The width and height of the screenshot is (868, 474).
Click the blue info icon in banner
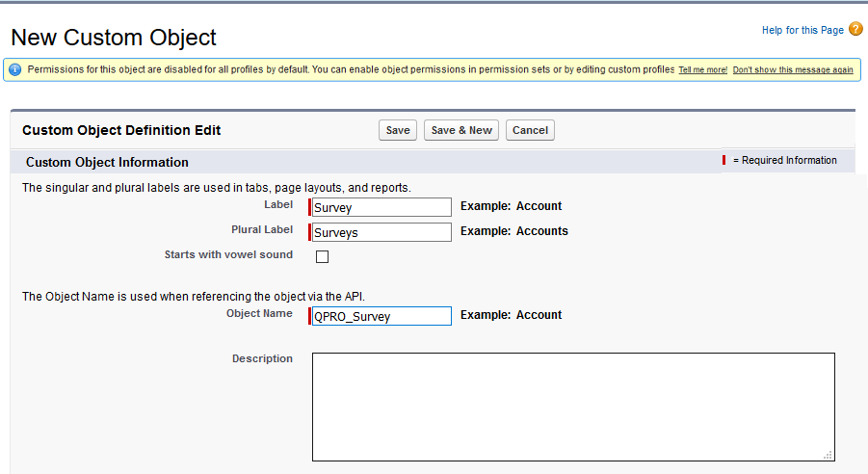pos(14,70)
